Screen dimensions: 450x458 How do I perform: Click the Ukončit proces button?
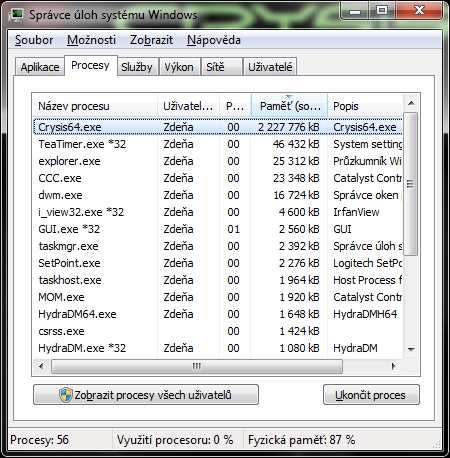point(371,395)
